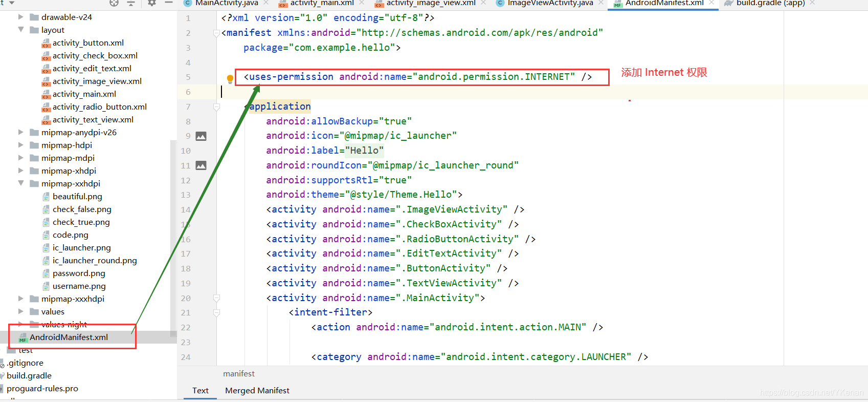
Task: Click the manifest breadcrumb below the editor
Action: [x=239, y=374]
